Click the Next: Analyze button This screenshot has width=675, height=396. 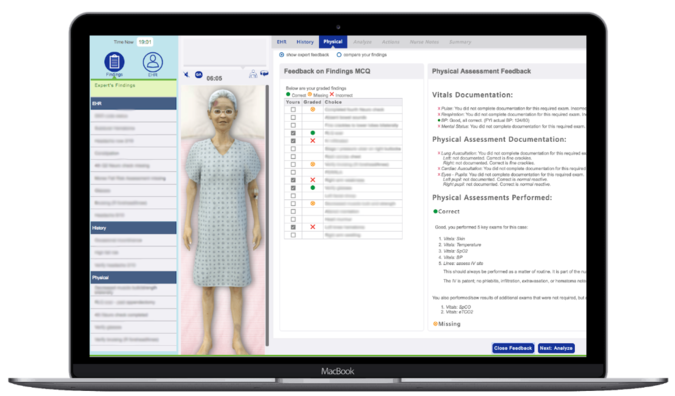(x=556, y=348)
